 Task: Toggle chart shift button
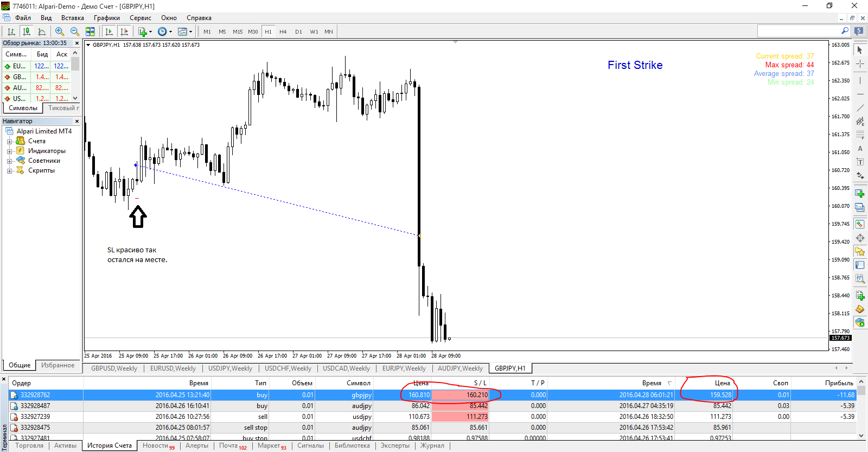(124, 31)
